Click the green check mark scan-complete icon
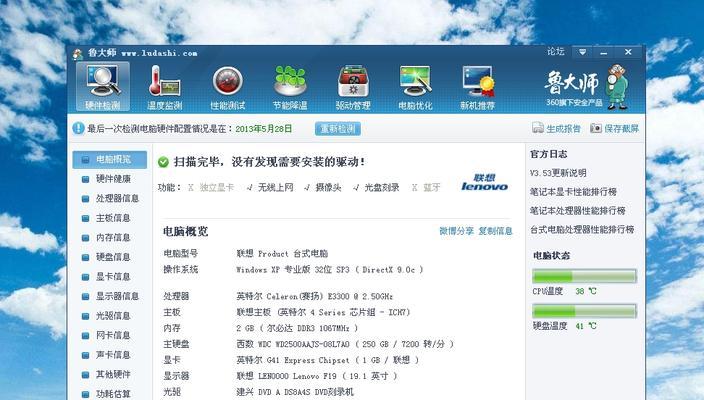Image resolution: width=704 pixels, height=400 pixels. 163,162
